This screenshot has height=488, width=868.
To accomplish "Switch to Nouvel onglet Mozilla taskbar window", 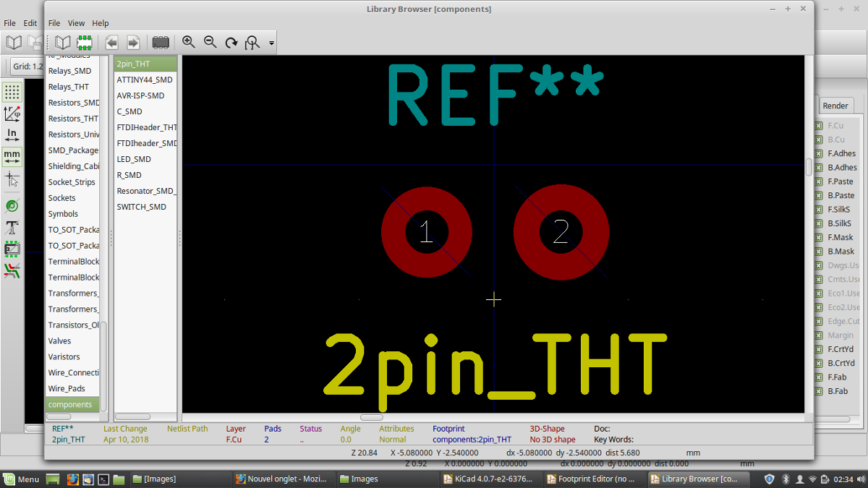I will click(283, 479).
